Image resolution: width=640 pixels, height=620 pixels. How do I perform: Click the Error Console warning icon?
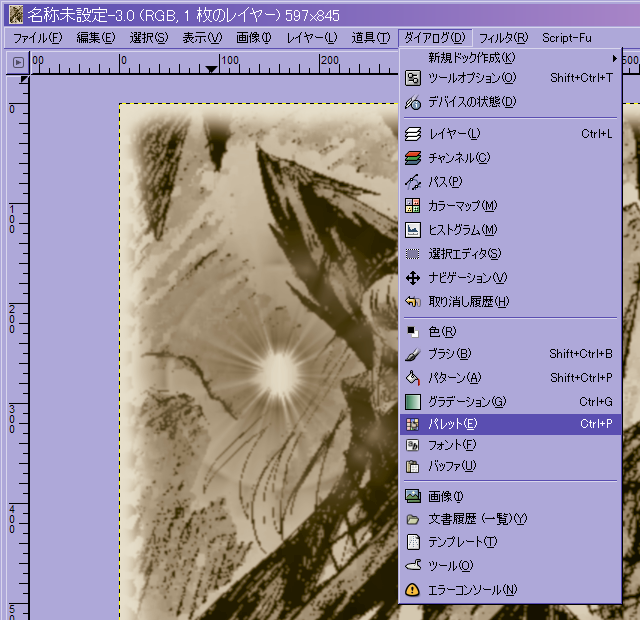coord(413,590)
